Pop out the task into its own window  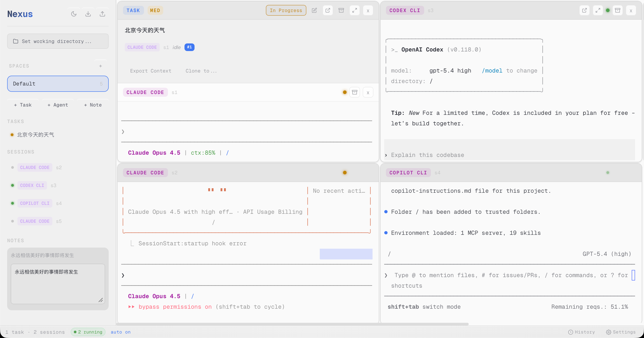[328, 10]
